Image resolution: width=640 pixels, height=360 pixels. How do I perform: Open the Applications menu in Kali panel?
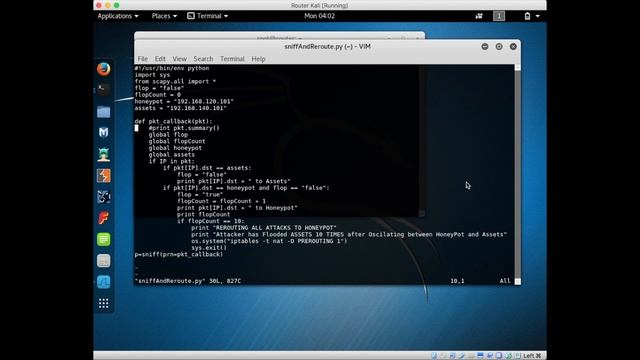(118, 16)
